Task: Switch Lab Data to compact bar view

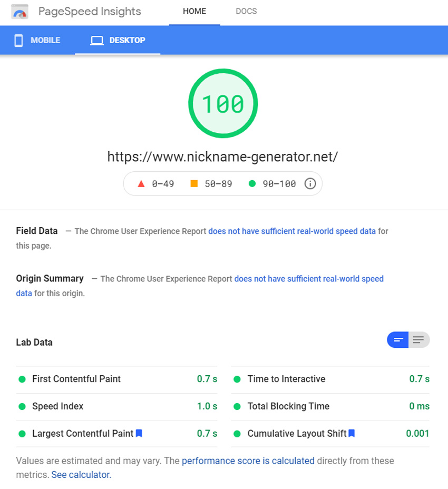Action: (398, 340)
